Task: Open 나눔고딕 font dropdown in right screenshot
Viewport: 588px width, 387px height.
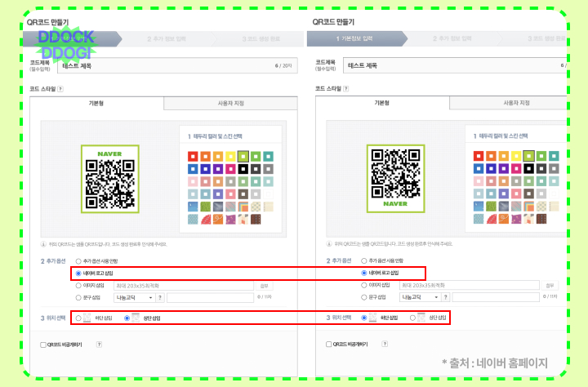Action: coord(420,297)
